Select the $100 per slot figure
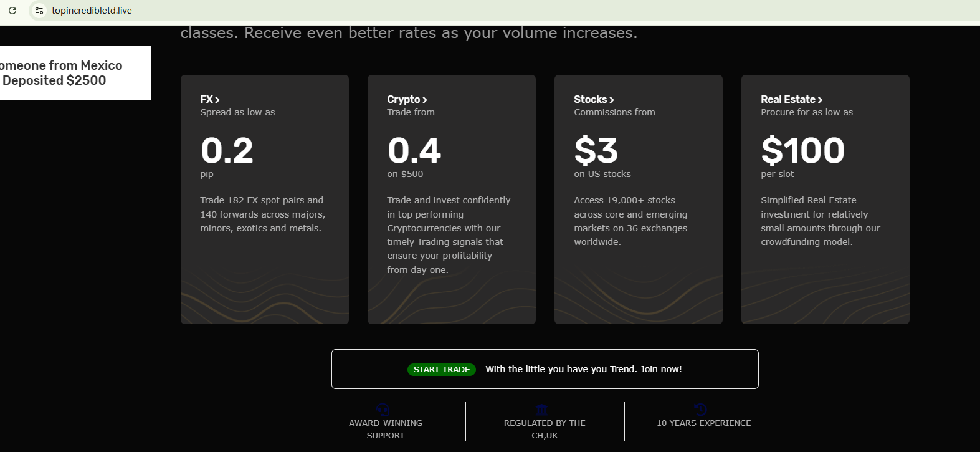Image resolution: width=980 pixels, height=452 pixels. pos(802,151)
